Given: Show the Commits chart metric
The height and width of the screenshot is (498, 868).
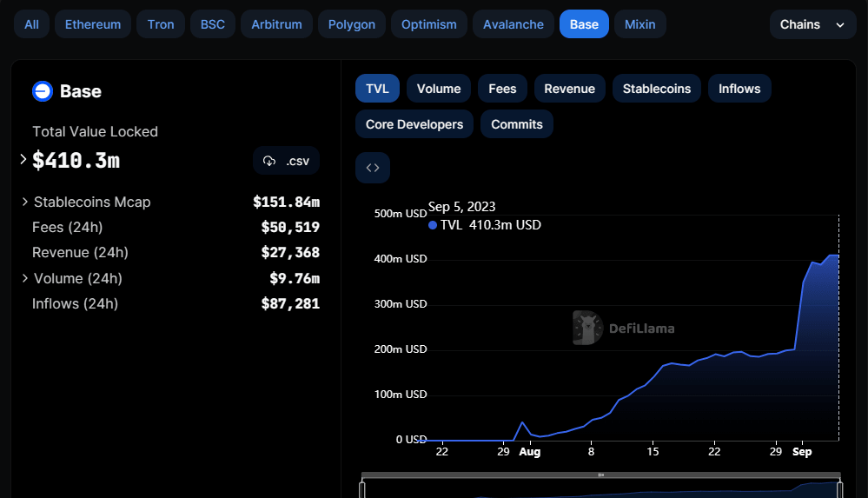Looking at the screenshot, I should (x=516, y=124).
